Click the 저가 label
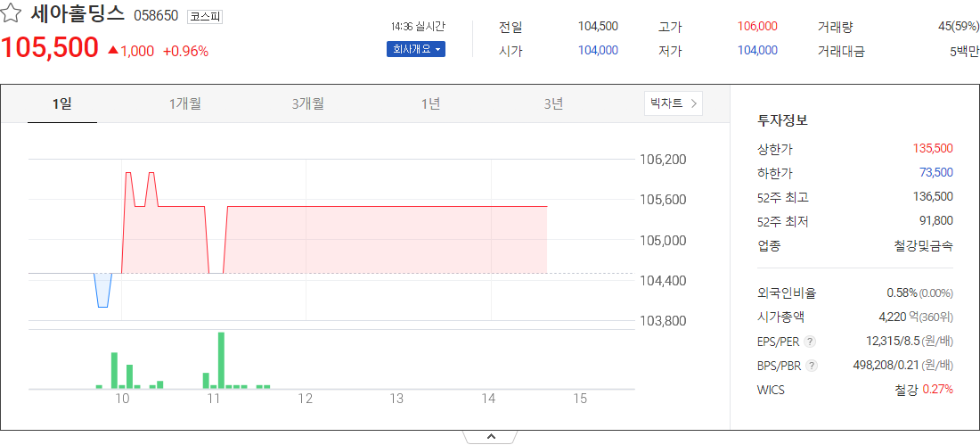 point(670,52)
